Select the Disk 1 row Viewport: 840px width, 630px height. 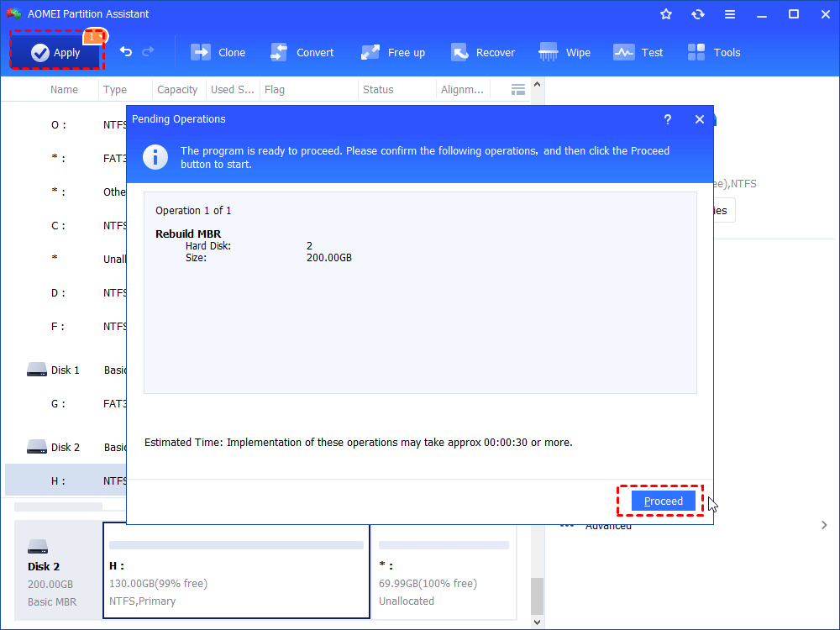(x=66, y=370)
